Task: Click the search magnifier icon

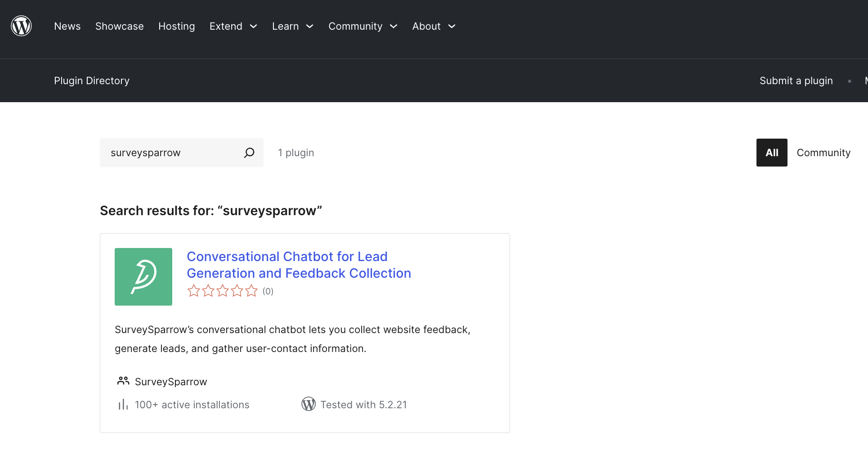Action: [x=249, y=153]
